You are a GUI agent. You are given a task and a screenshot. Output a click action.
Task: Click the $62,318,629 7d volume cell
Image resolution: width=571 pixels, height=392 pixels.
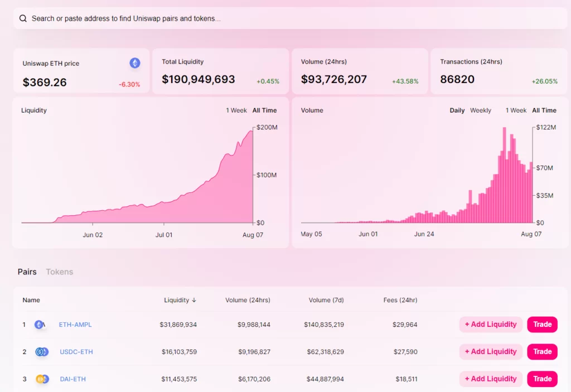326,352
